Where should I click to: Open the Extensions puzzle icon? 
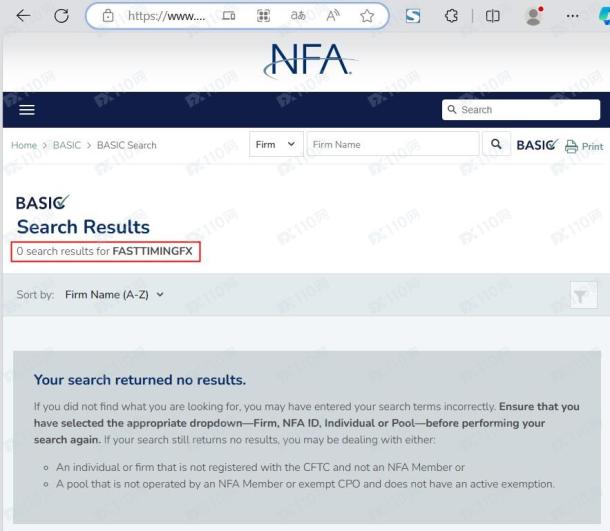[x=451, y=16]
